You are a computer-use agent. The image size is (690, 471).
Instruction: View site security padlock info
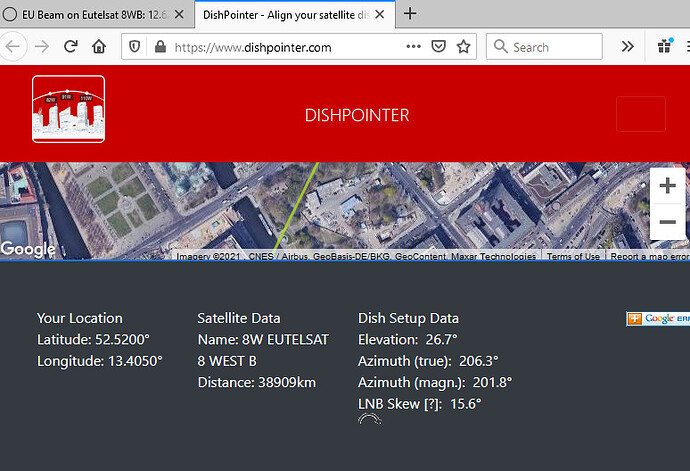point(158,46)
